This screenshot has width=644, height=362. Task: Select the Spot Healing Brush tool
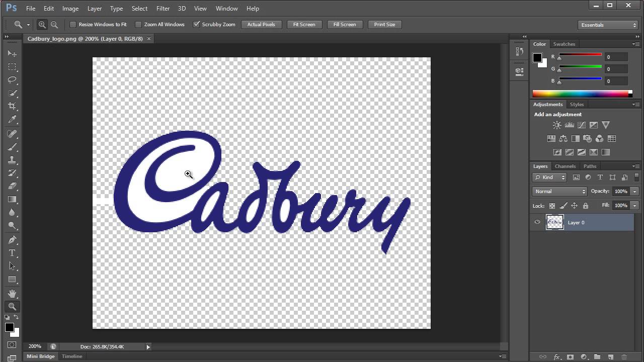13,134
